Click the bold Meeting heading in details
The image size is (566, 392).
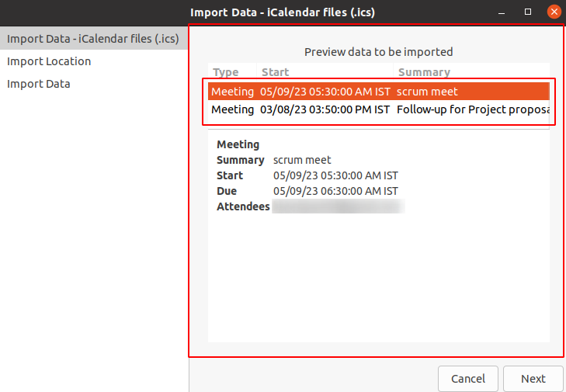click(x=238, y=144)
